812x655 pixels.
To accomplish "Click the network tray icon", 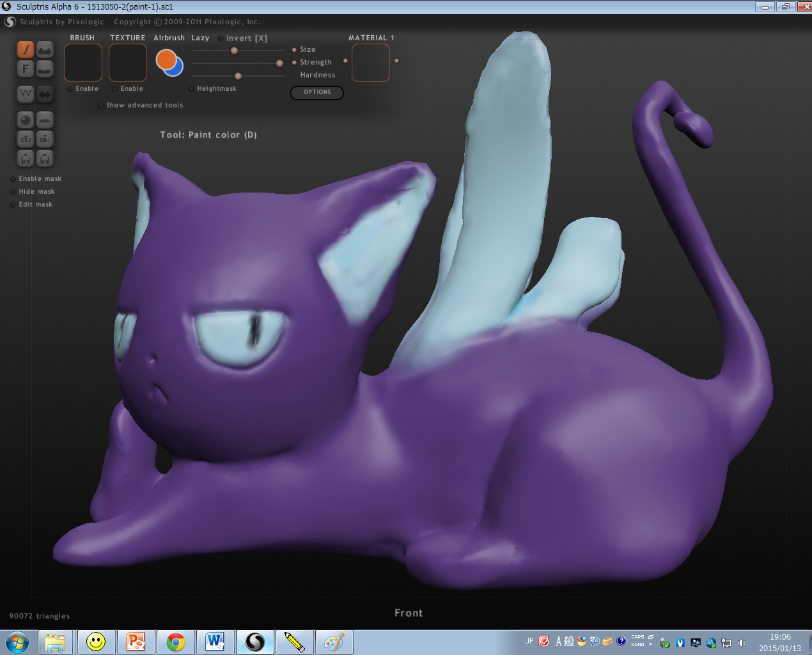I will click(x=726, y=643).
